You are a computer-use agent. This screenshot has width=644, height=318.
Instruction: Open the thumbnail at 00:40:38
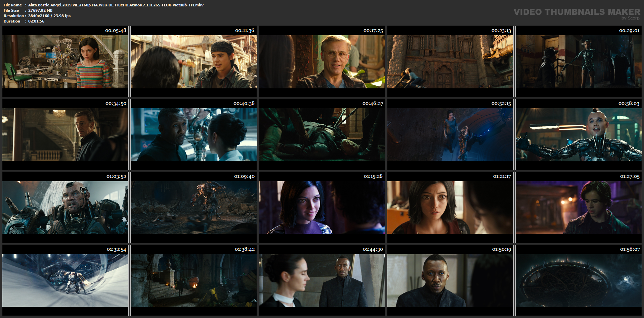(194, 134)
